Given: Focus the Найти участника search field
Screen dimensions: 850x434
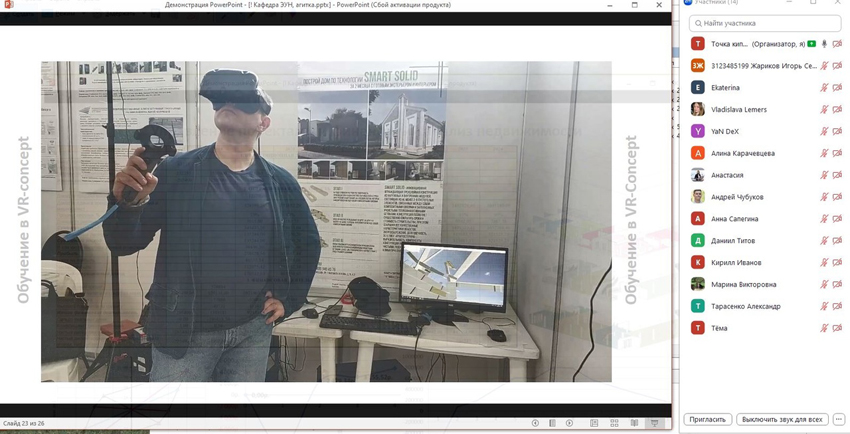Looking at the screenshot, I should (765, 23).
